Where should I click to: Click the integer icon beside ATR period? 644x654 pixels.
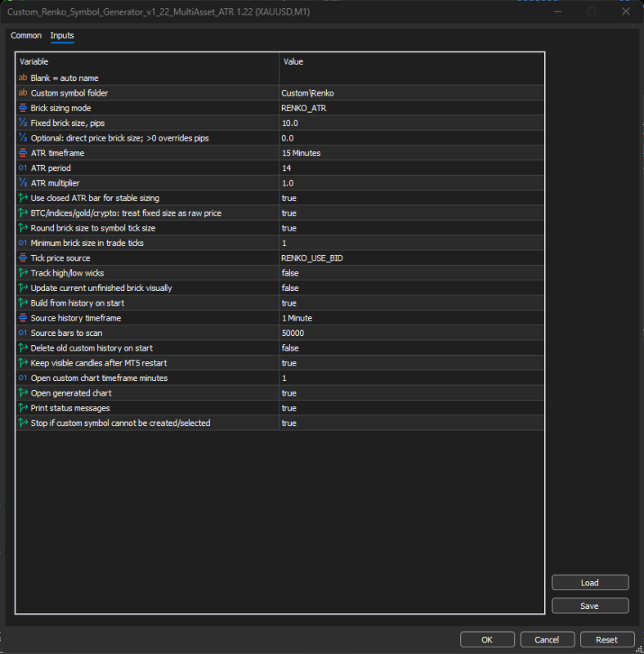[23, 168]
